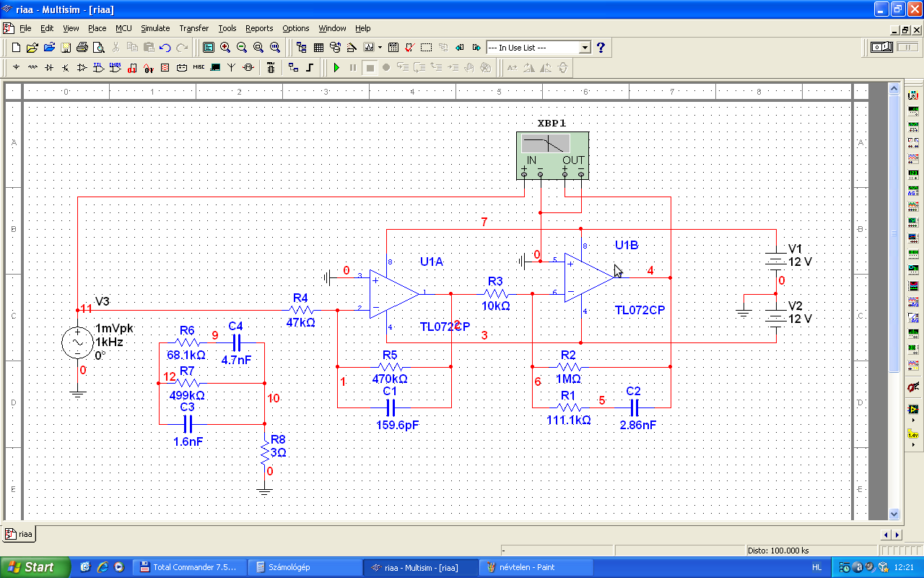Click the 12:21 system tray clock
Viewport: 924px width, 578px height.
904,567
